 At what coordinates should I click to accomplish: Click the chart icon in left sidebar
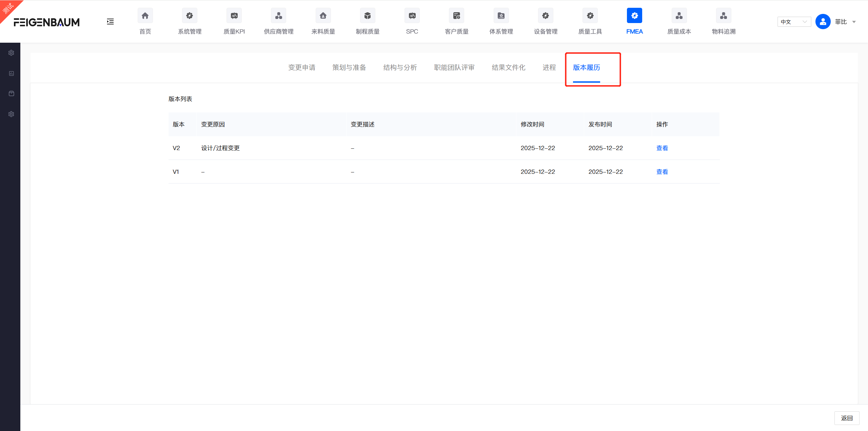11,73
